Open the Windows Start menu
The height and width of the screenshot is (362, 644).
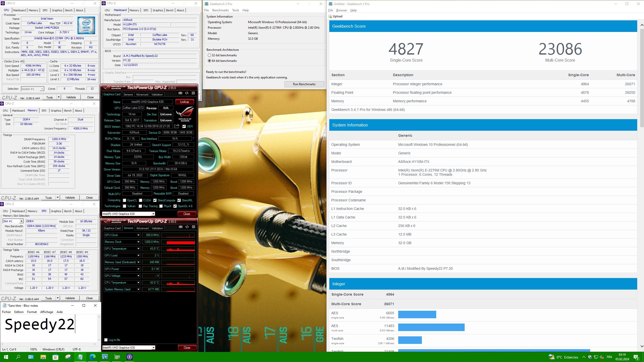tap(6, 357)
